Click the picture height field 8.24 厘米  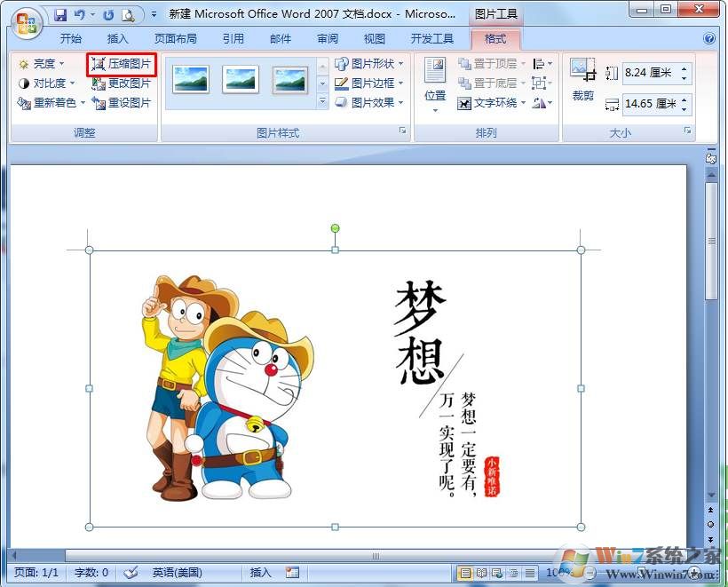pyautogui.click(x=649, y=73)
